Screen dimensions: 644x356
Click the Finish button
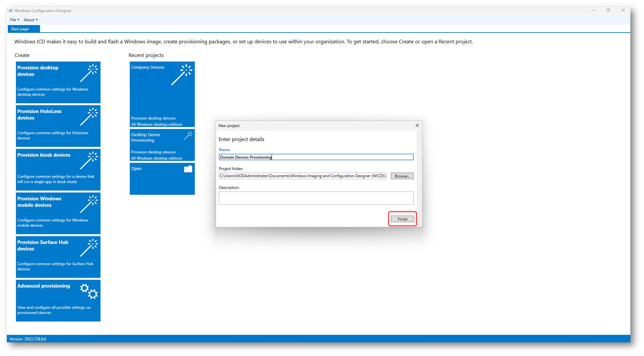(x=402, y=219)
